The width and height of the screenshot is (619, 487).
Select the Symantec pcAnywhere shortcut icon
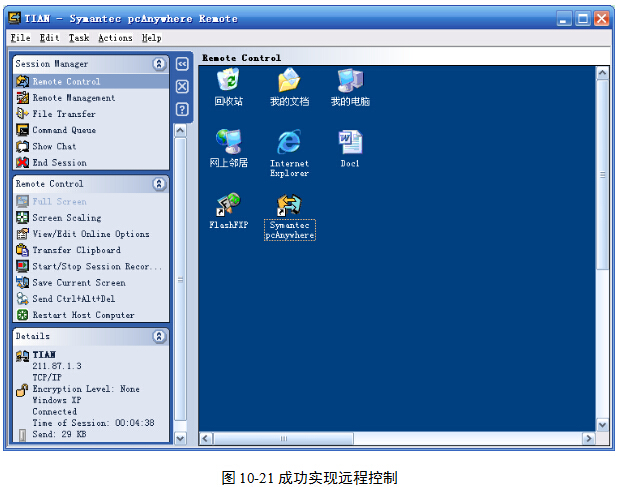[289, 216]
